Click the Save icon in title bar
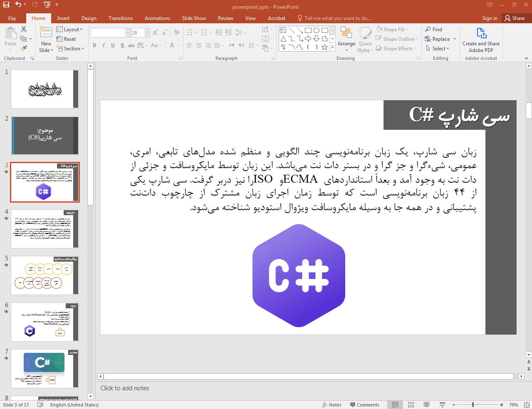Image resolution: width=532 pixels, height=409 pixels. (6, 5)
